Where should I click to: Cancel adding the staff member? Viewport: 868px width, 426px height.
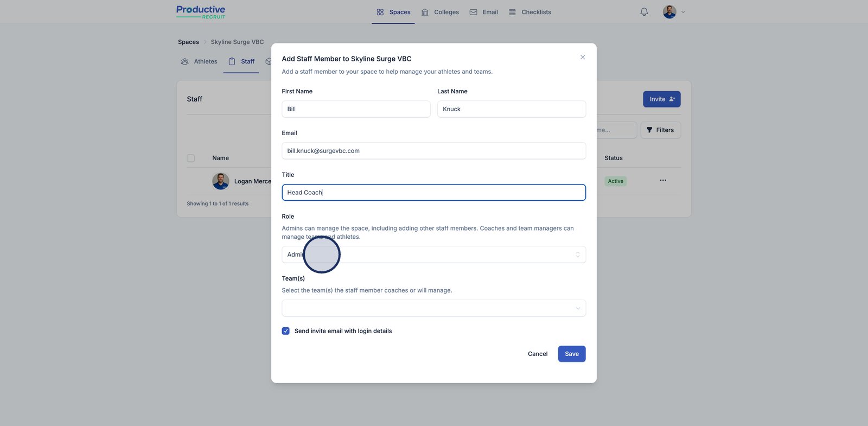point(538,354)
